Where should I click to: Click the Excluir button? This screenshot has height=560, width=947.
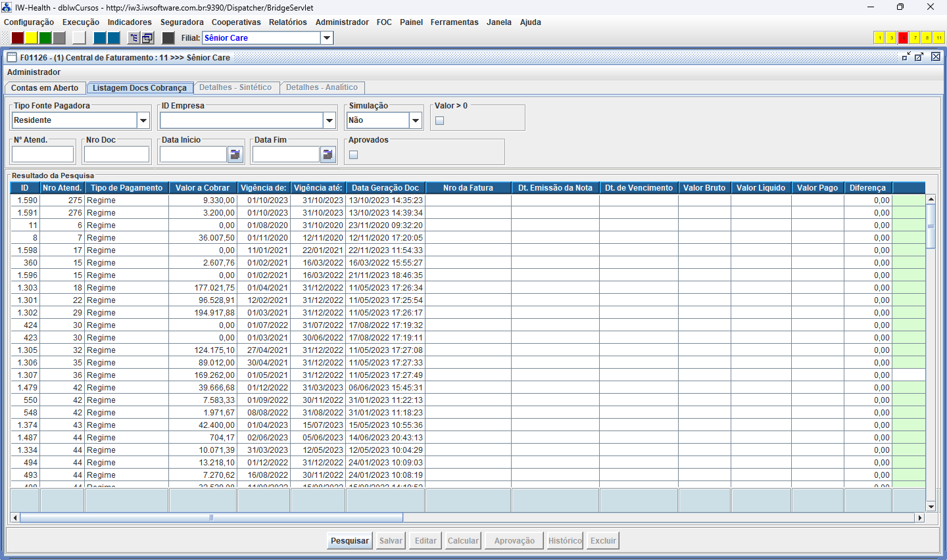point(603,541)
